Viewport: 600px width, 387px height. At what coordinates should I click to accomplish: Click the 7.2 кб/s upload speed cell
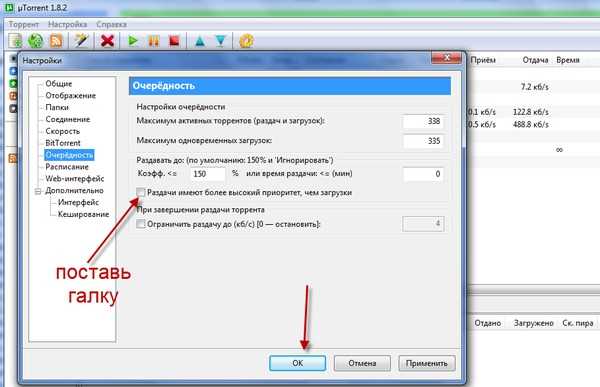coord(535,87)
